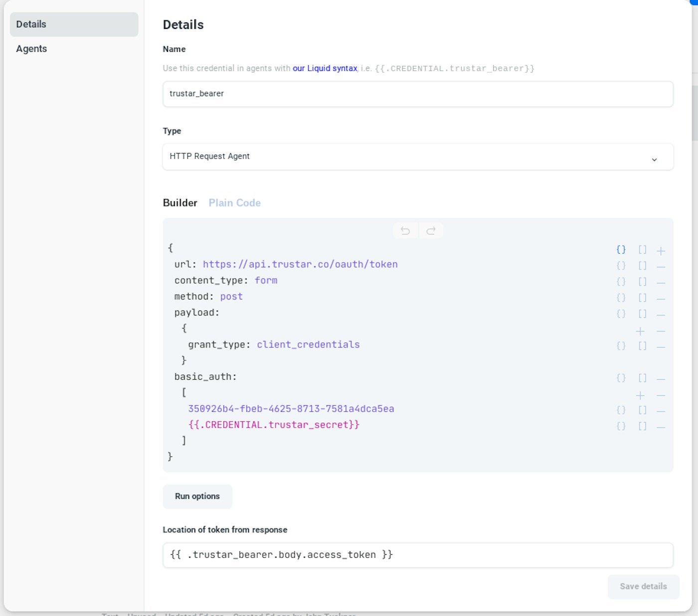Click the plus icon on root brace row
698x616 pixels.
(661, 251)
